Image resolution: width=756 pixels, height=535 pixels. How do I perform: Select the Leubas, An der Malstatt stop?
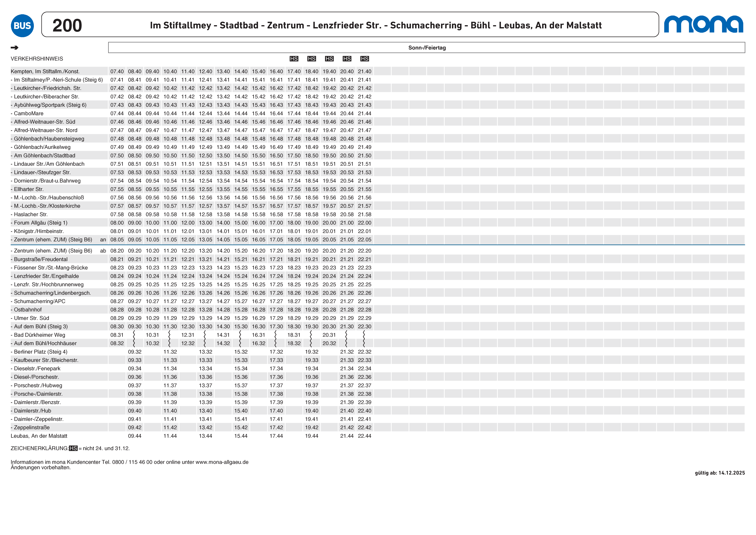(x=39, y=436)
